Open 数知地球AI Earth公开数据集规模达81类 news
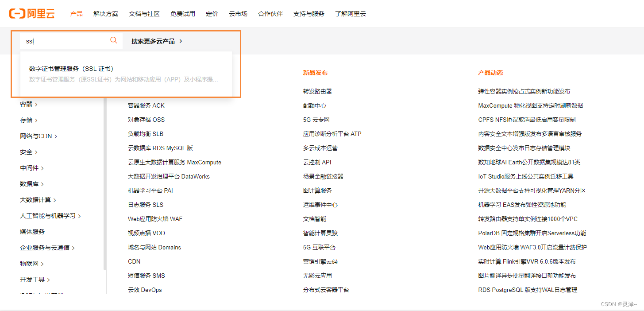 click(x=529, y=162)
